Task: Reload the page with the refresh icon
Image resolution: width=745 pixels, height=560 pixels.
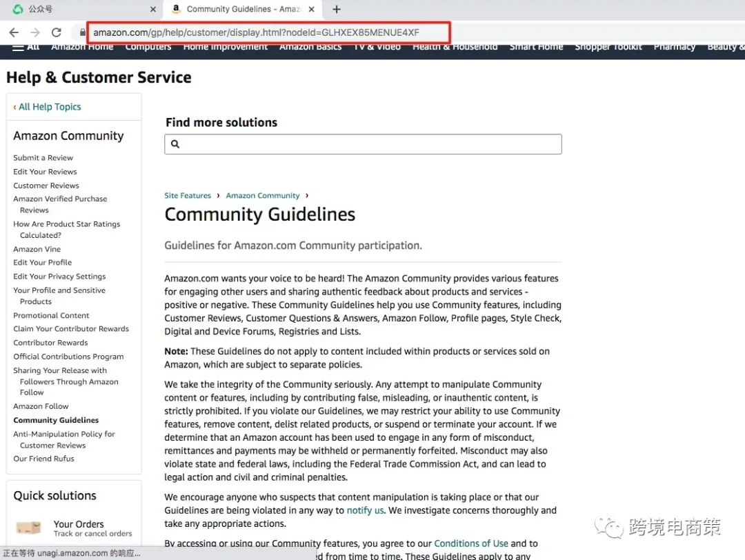Action: (x=56, y=32)
